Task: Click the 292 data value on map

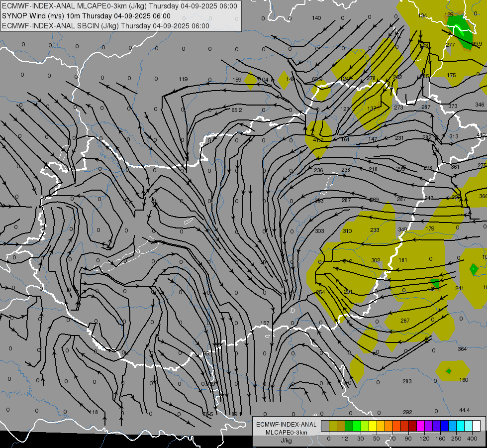Action: (407, 412)
